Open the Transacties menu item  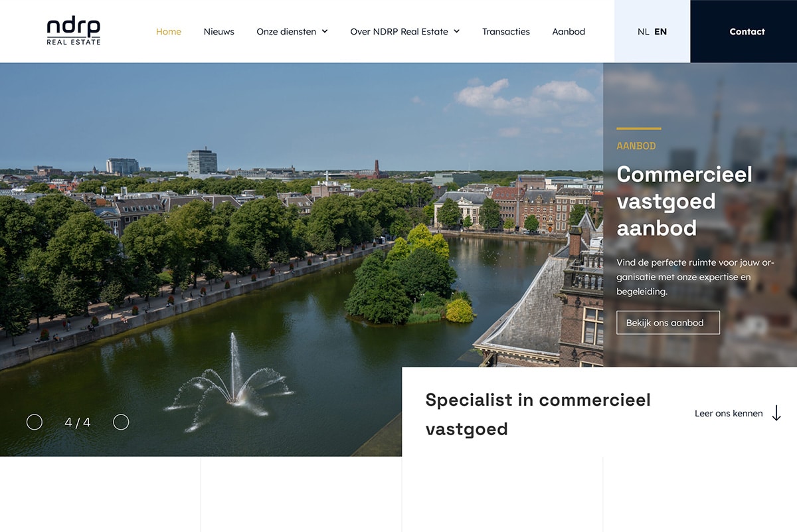(x=506, y=31)
